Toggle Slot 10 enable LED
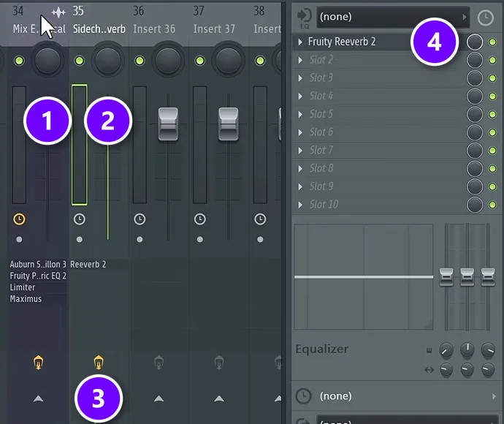The image size is (504, 424). pyautogui.click(x=492, y=205)
